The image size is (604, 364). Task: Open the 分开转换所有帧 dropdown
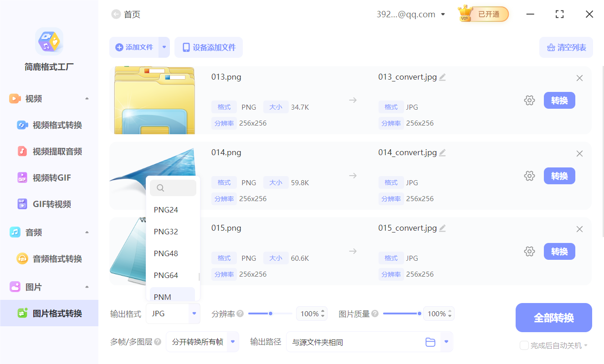pos(232,342)
